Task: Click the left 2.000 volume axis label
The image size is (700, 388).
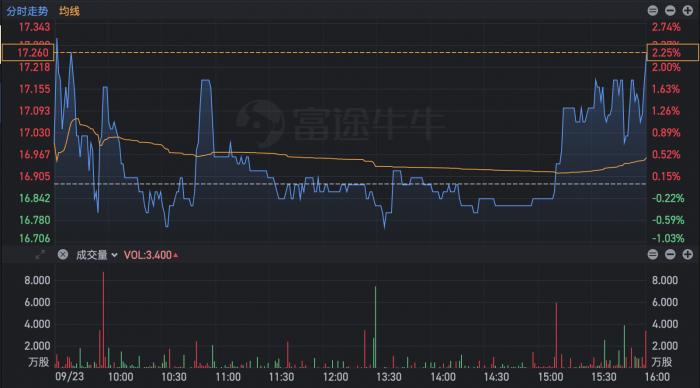Action: (x=37, y=346)
